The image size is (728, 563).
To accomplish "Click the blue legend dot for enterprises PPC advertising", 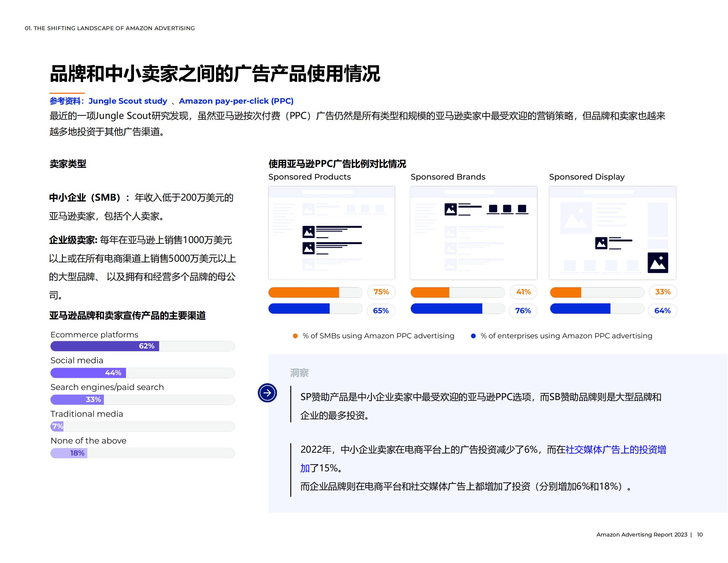I will (x=474, y=336).
